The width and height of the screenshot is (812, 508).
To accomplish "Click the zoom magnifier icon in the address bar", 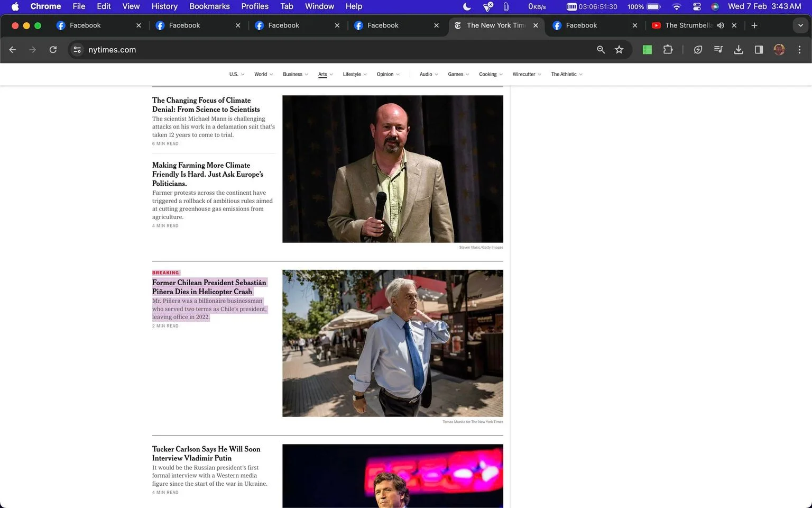I will tap(601, 50).
